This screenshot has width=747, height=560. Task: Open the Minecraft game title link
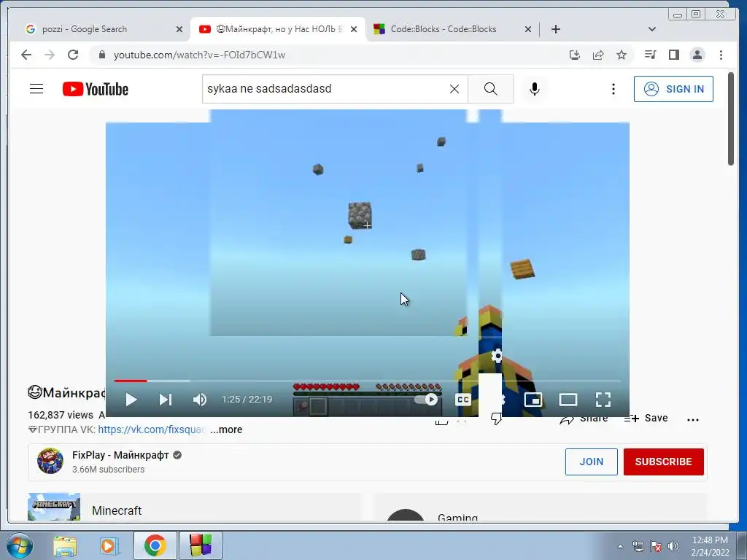(117, 510)
